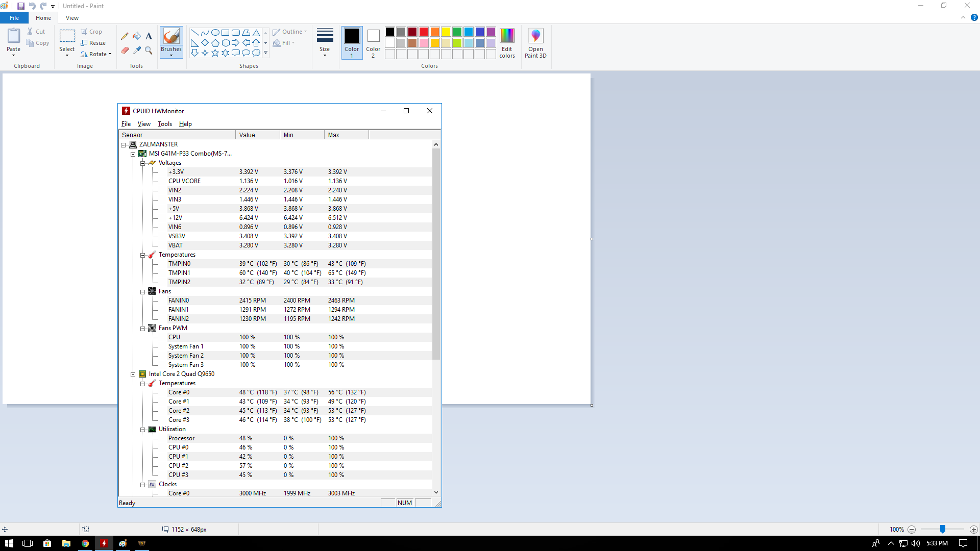Open File Explorer from the taskbar
The width and height of the screenshot is (980, 551).
(66, 543)
